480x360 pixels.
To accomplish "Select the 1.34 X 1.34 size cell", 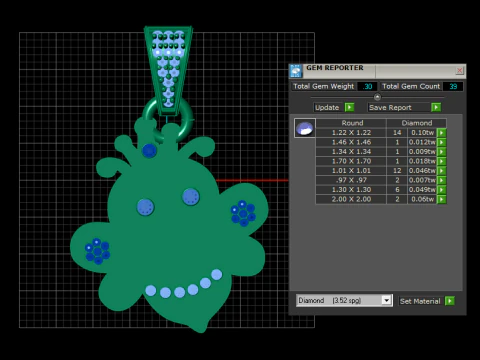I will click(351, 152).
